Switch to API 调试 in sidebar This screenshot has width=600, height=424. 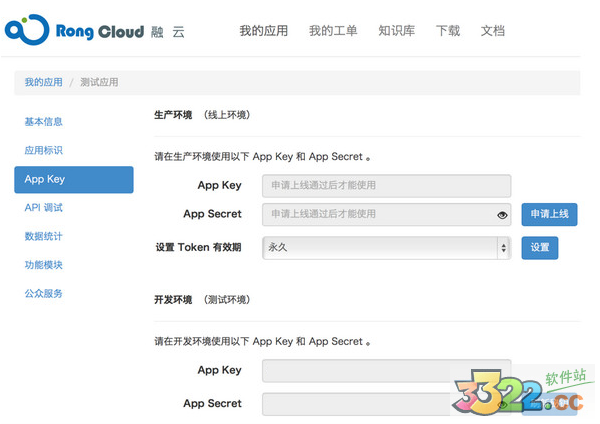pos(44,208)
